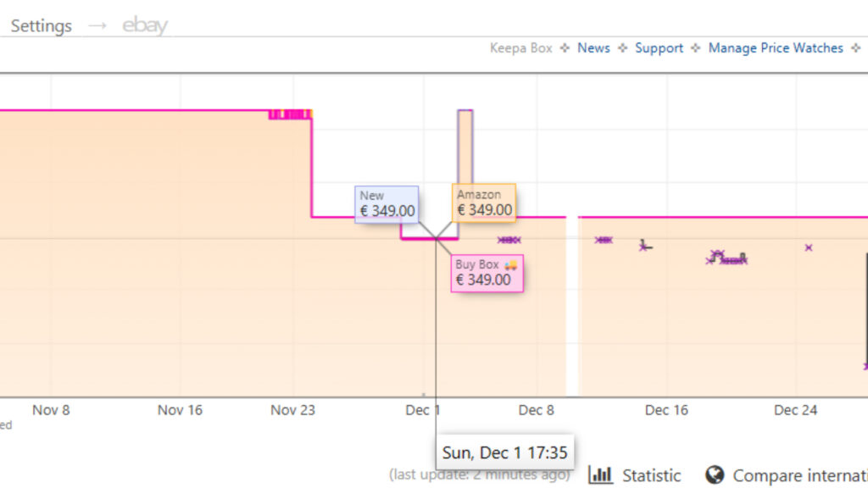This screenshot has width=868, height=488.
Task: Click the Nov 8 date axis label
Action: coord(51,410)
